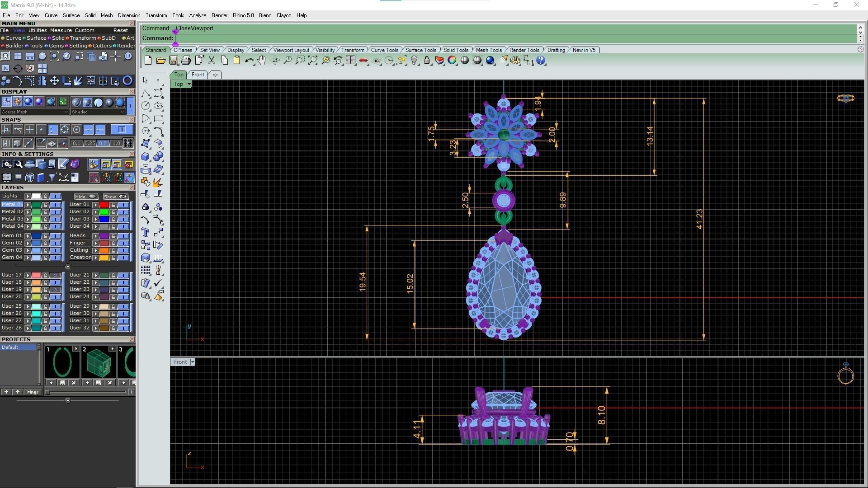
Task: Select the Text tool in left sidebar
Action: pos(145,233)
